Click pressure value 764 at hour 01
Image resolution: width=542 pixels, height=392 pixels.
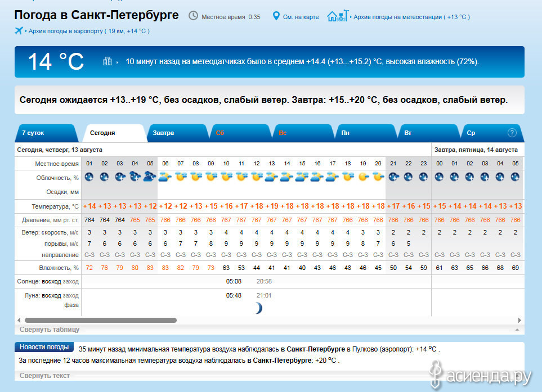coord(89,220)
